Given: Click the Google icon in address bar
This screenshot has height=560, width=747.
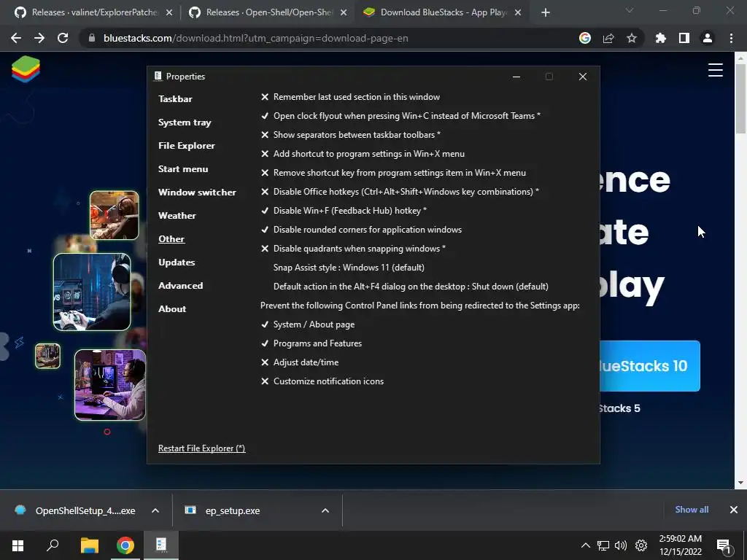Looking at the screenshot, I should pyautogui.click(x=584, y=38).
